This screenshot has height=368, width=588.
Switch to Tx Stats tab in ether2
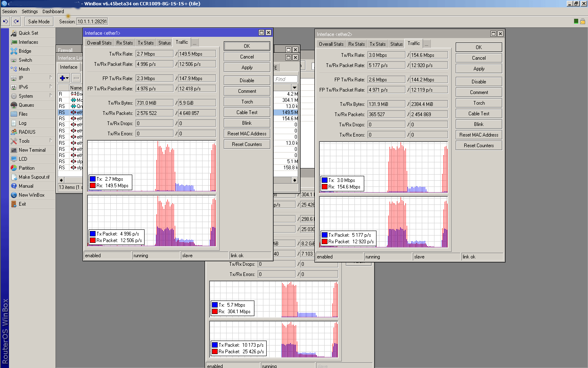[378, 44]
